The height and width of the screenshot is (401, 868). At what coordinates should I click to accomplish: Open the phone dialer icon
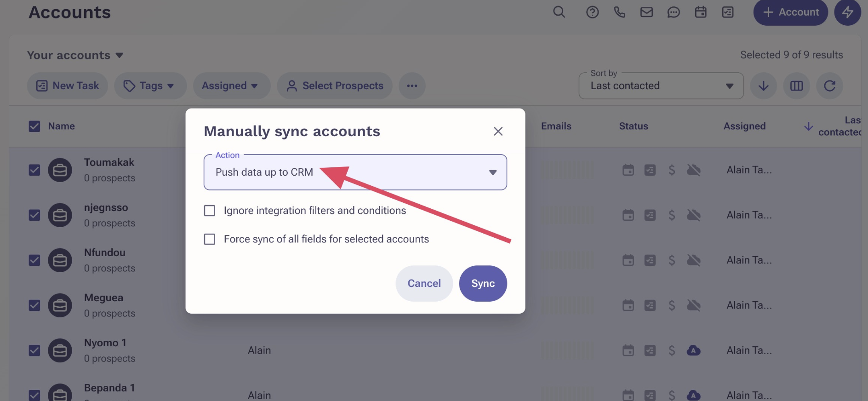(619, 12)
